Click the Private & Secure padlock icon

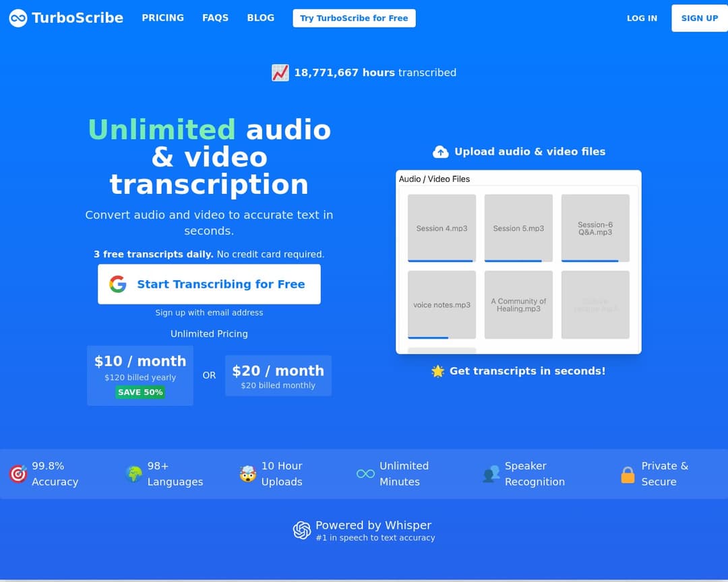tap(628, 474)
